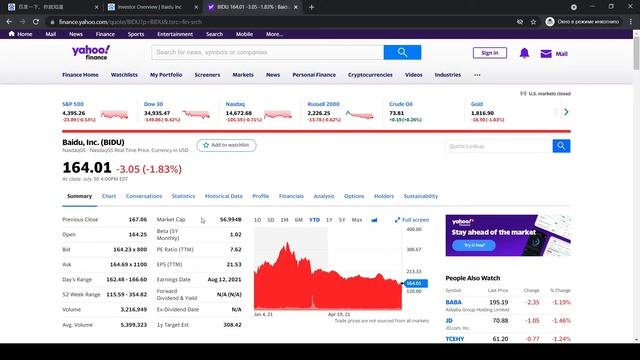Click the Crude Oil link
Viewport: 640px width, 360px height.
400,104
